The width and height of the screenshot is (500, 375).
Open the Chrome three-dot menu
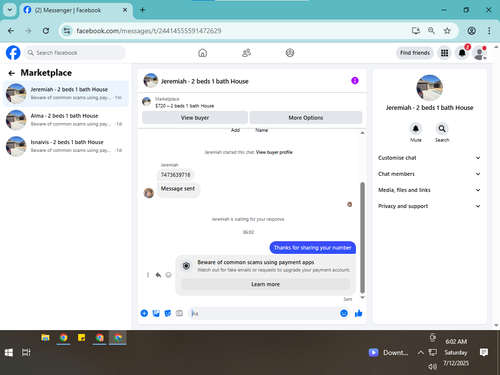click(x=489, y=31)
